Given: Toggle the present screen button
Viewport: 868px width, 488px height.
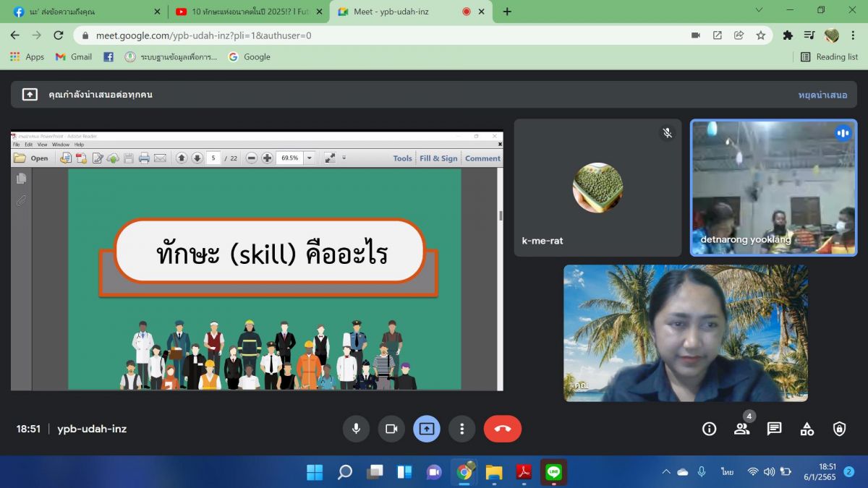Looking at the screenshot, I should [427, 429].
